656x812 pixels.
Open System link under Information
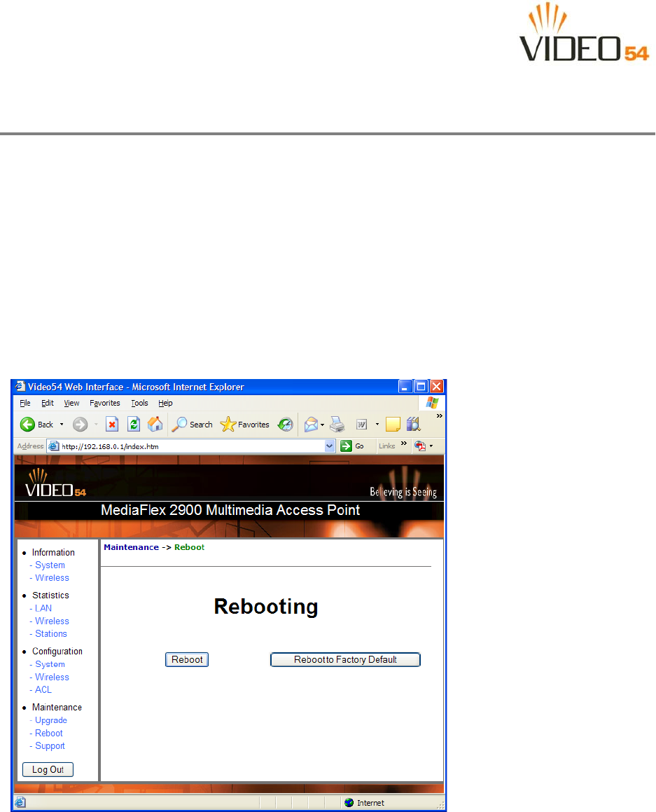(x=50, y=565)
